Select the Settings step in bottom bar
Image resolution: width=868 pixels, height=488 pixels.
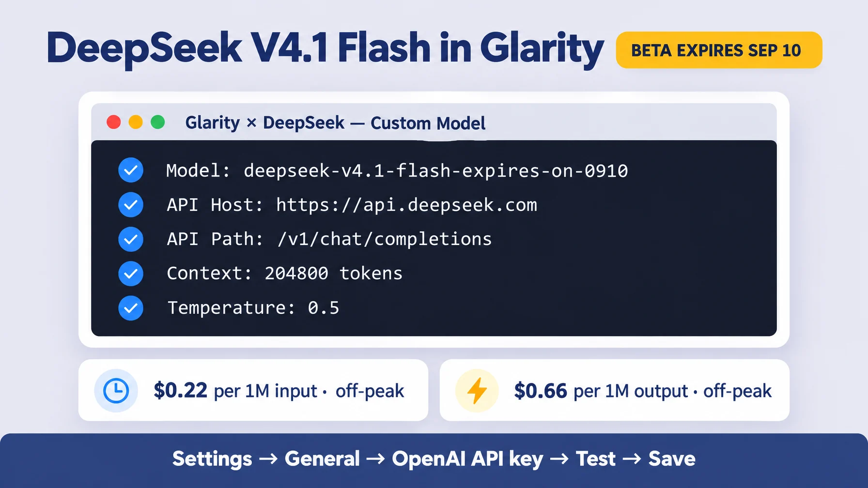point(212,459)
